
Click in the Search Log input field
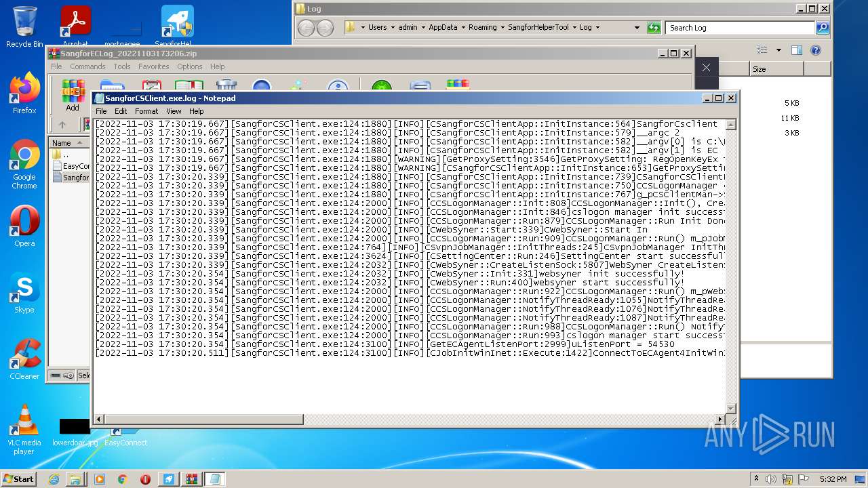coord(741,28)
